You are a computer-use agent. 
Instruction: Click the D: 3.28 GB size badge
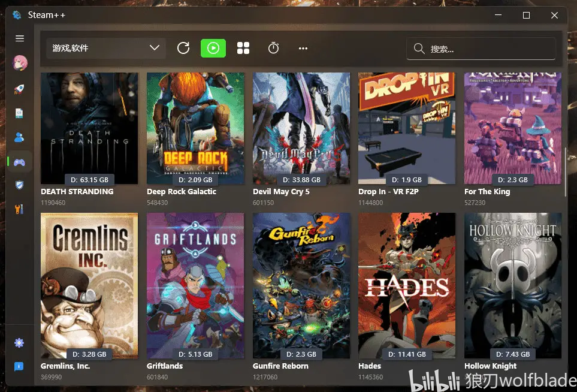click(x=89, y=354)
